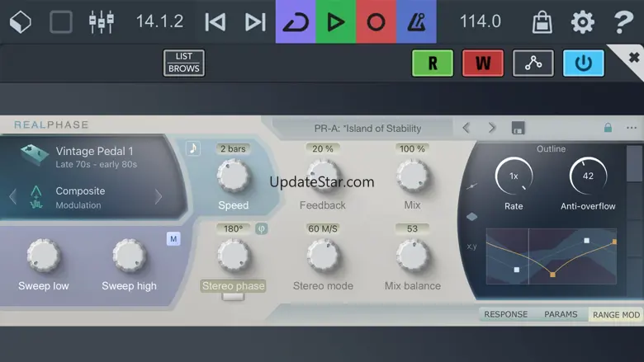This screenshot has width=644, height=362.
Task: Select the line outline mode icon
Action: [x=471, y=186]
